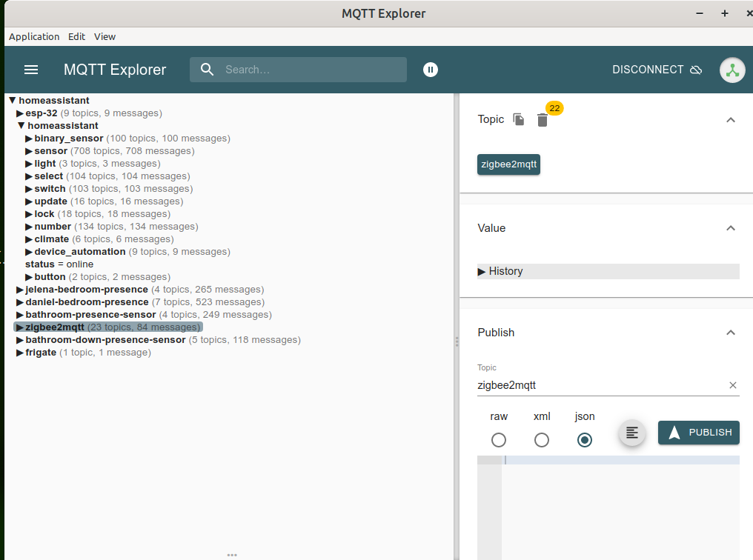Open the hamburger navigation menu
Viewport: 753px width, 560px height.
tap(30, 69)
